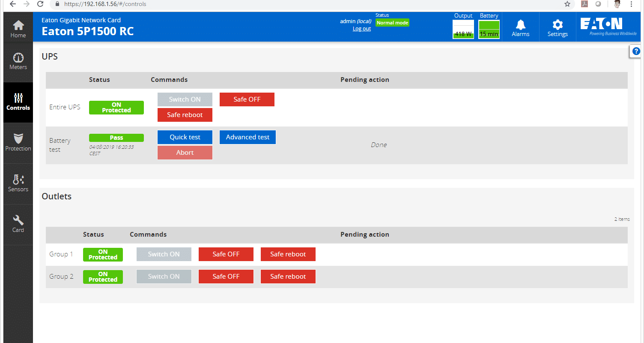Click the 2 items count label

click(x=622, y=219)
